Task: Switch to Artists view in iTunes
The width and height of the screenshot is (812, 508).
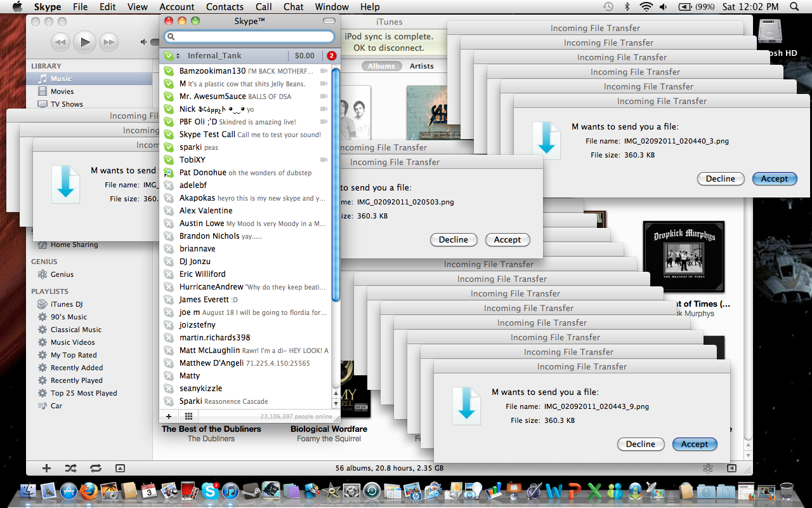Action: (x=421, y=66)
